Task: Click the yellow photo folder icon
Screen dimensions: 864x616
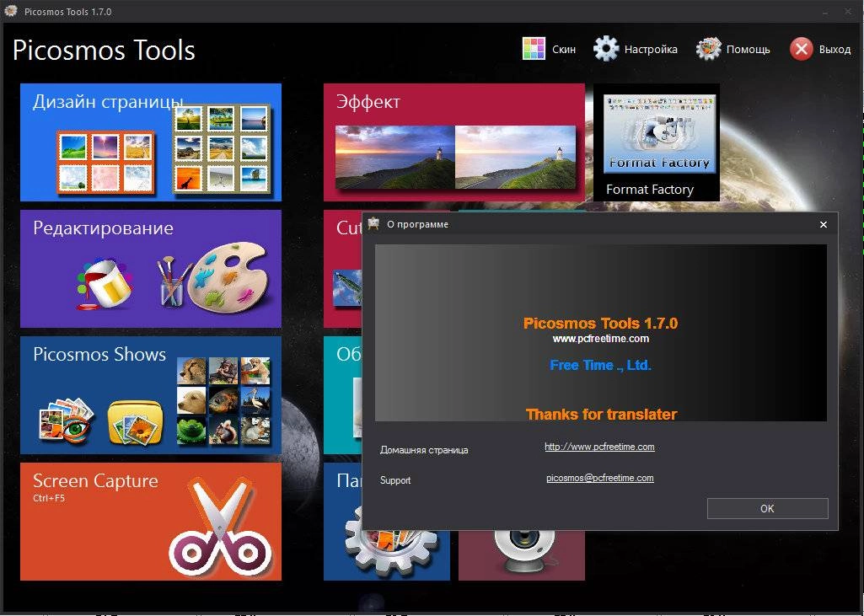Action: (136, 422)
